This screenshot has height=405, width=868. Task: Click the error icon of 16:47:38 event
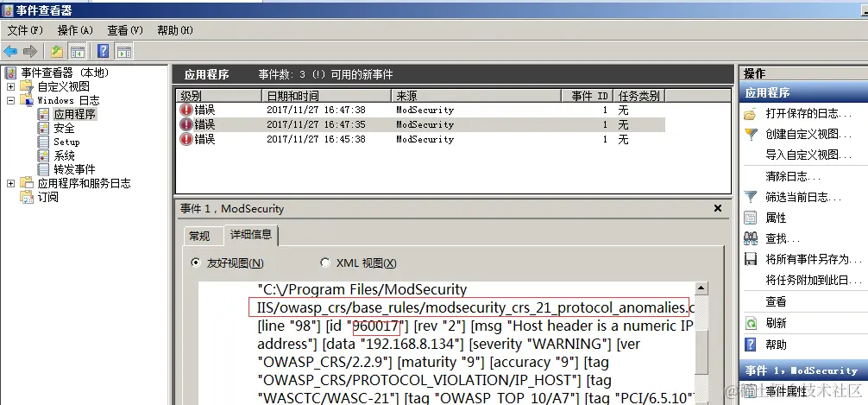point(186,110)
